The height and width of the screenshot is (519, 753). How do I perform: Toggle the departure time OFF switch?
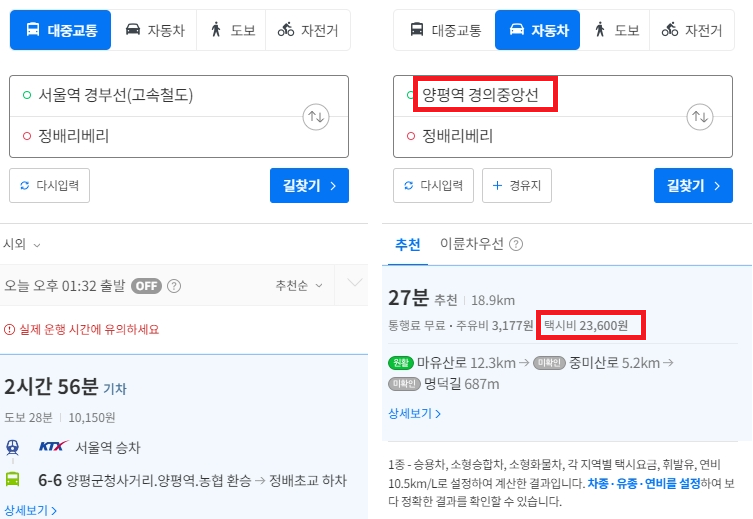point(146,286)
